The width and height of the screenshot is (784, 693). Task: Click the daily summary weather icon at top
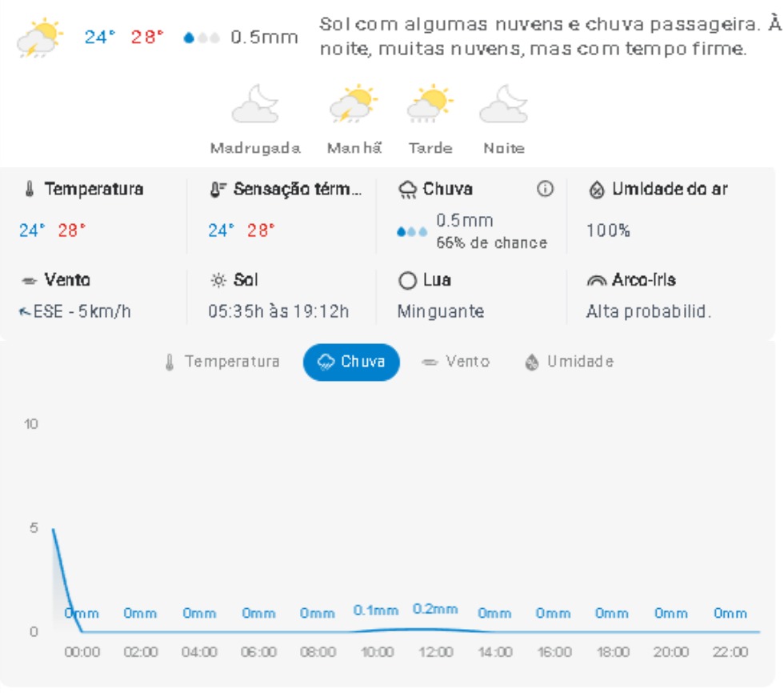tap(39, 38)
